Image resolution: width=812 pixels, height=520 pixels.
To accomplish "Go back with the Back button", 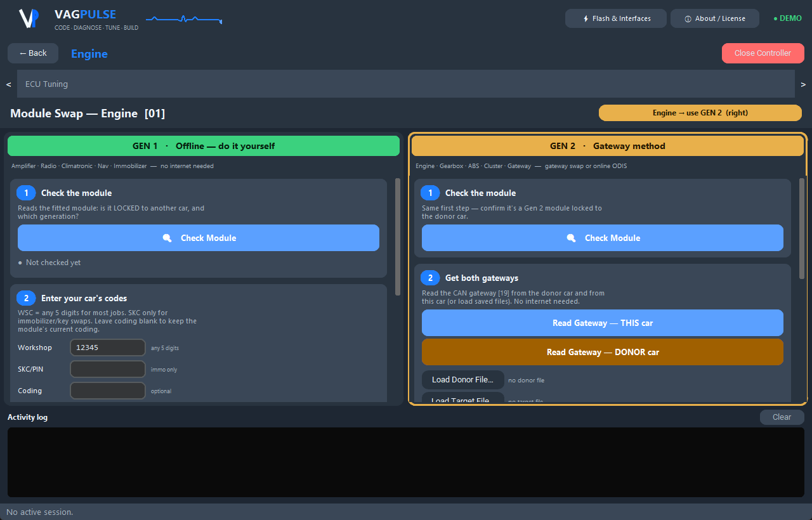I will coord(33,53).
